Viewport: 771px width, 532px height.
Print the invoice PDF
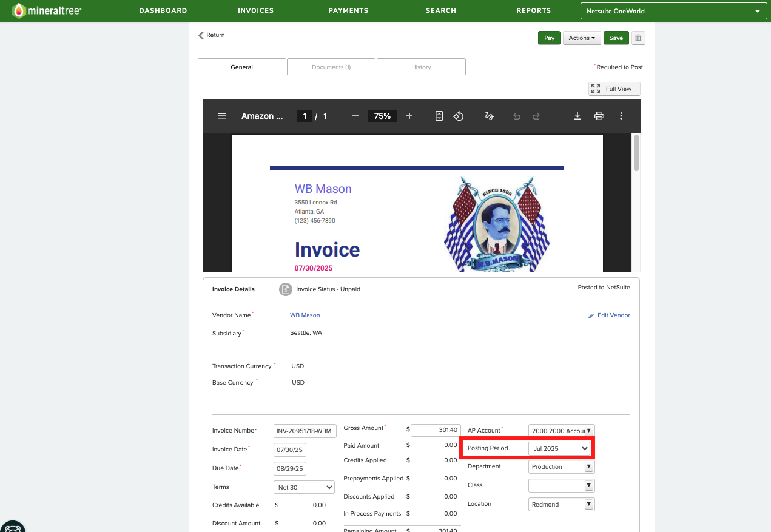click(599, 116)
